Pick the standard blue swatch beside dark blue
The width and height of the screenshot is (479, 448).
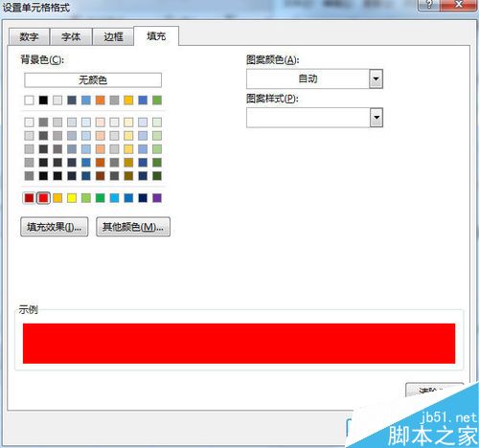point(128,198)
